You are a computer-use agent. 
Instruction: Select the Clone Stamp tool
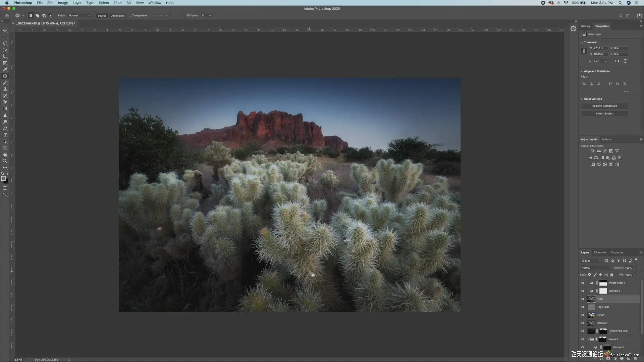click(x=5, y=89)
